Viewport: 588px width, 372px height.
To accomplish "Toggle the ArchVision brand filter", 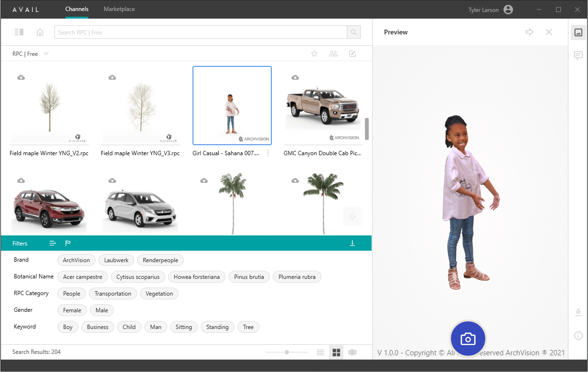I will [x=76, y=260].
